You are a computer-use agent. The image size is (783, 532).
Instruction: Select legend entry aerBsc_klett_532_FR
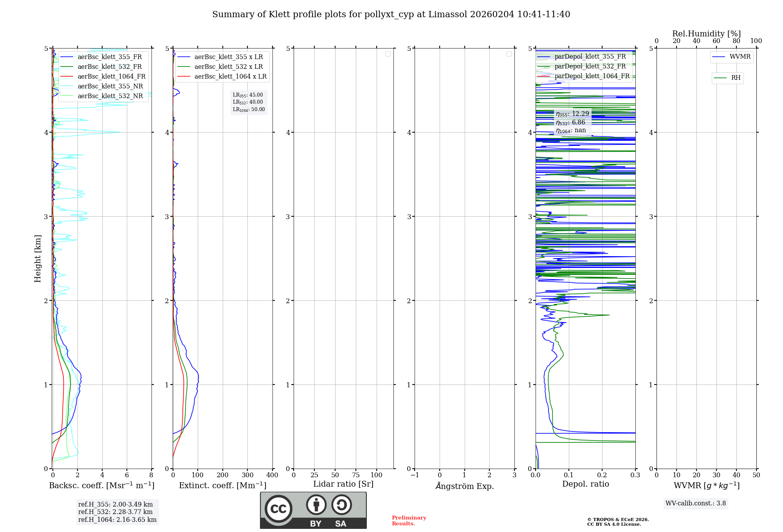[103, 66]
